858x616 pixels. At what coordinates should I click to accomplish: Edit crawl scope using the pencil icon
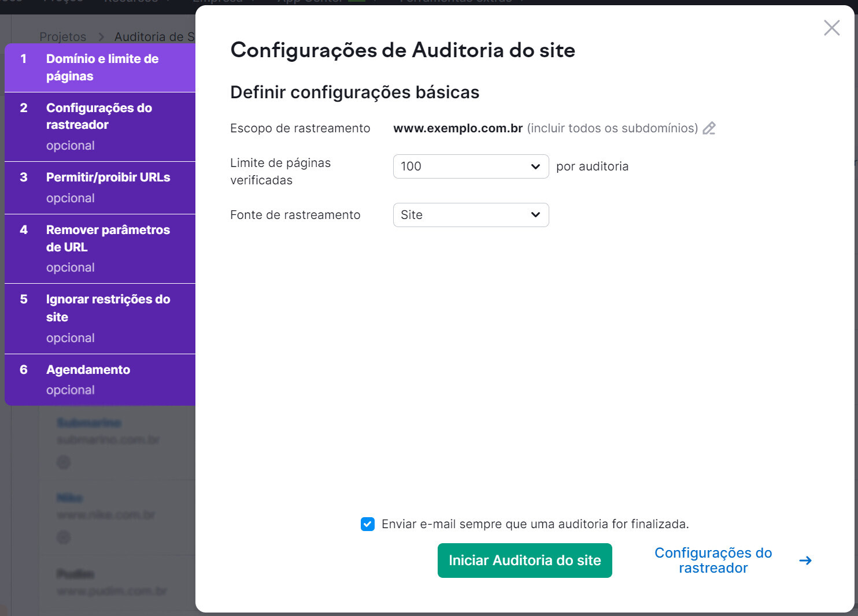click(710, 128)
